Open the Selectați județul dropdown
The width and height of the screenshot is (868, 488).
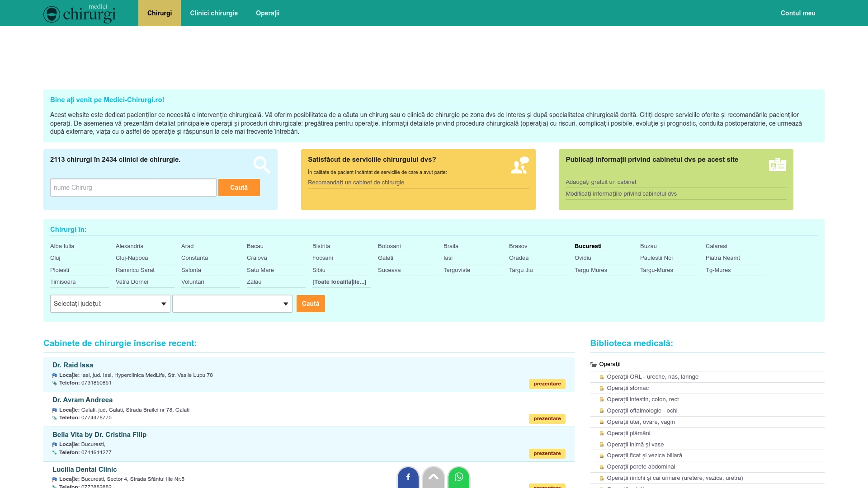pos(110,304)
